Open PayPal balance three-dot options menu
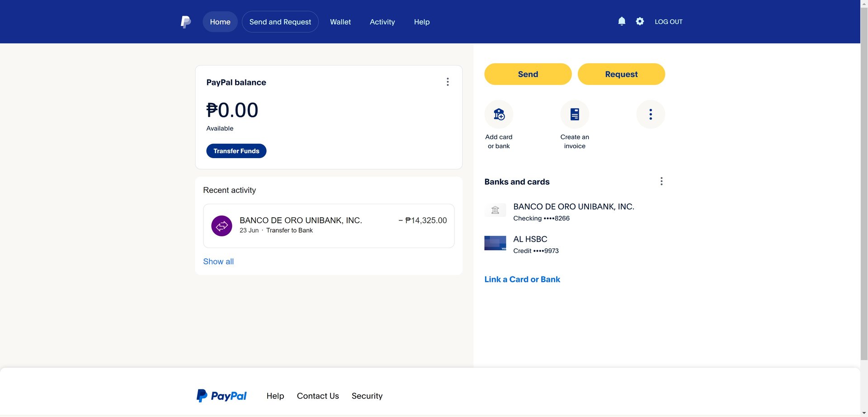 coord(448,82)
